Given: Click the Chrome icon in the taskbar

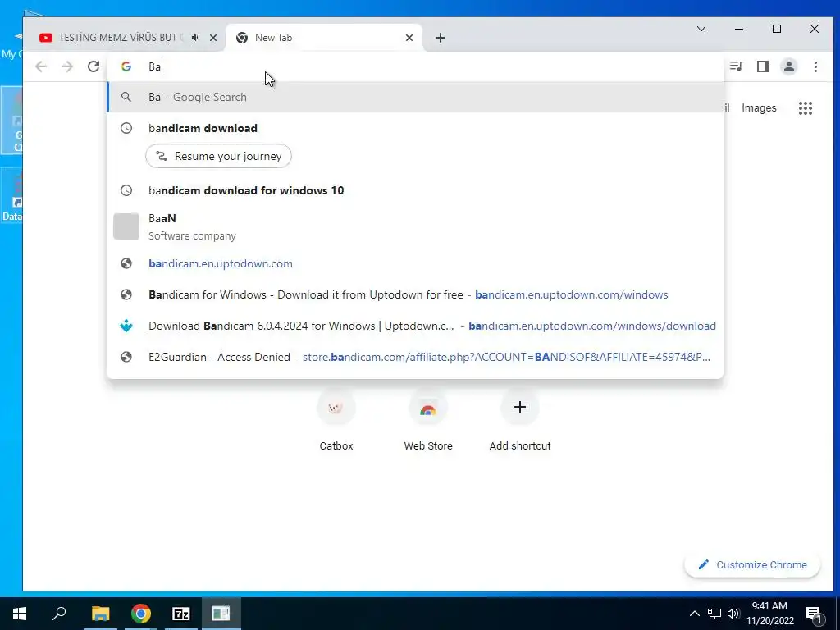Looking at the screenshot, I should point(141,613).
